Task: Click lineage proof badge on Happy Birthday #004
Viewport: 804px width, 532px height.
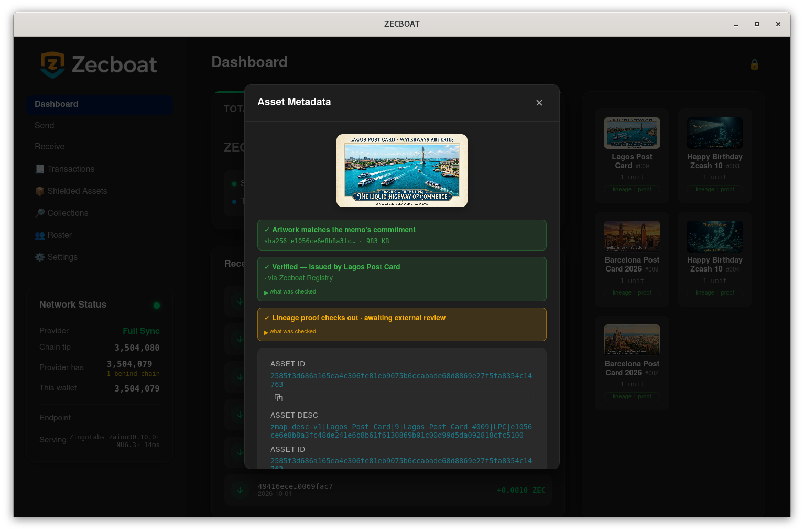Action: click(x=715, y=292)
